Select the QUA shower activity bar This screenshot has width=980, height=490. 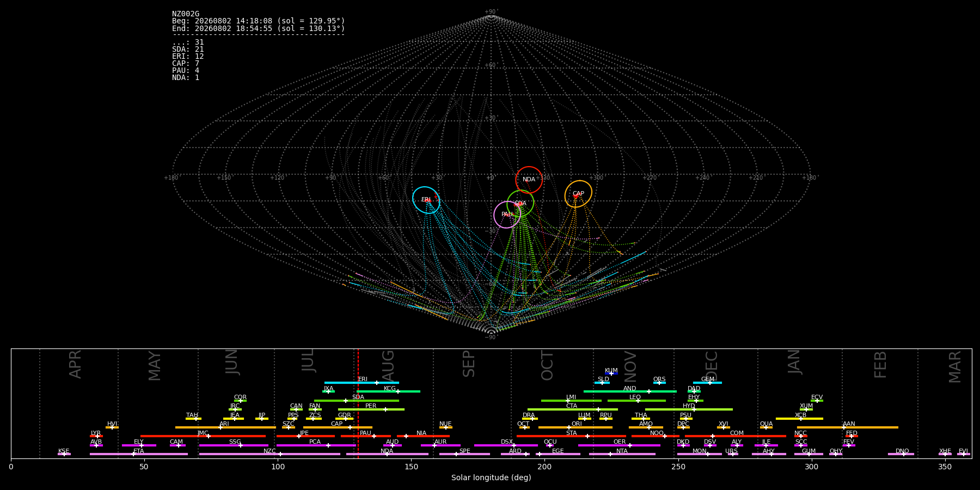pos(766,427)
